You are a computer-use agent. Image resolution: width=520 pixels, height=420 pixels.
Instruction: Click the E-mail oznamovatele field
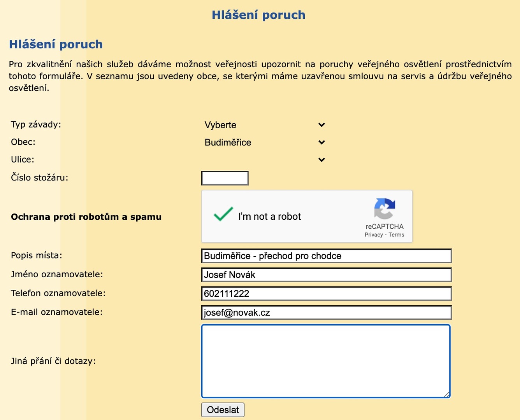click(326, 313)
